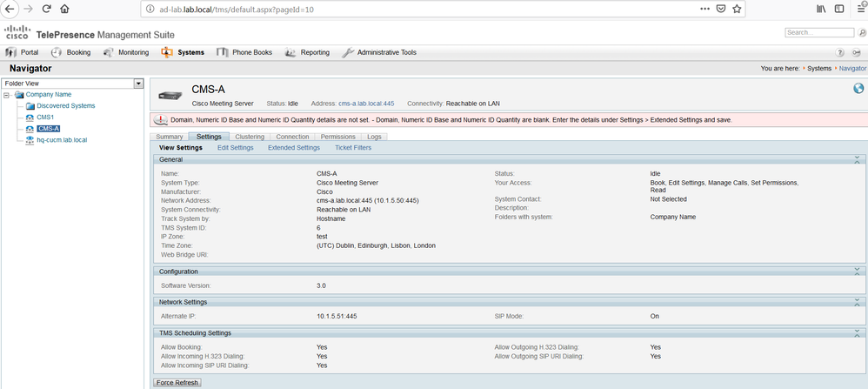868x389 pixels.
Task: Reload the page with refresh icon
Action: pos(46,9)
